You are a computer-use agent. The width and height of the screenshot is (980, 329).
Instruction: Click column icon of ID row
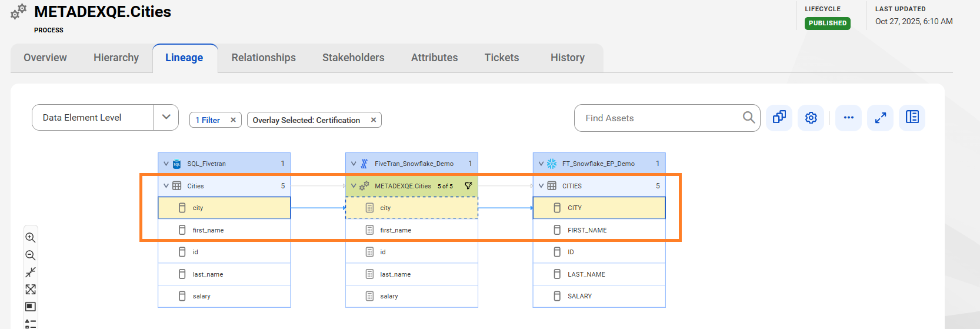pos(557,252)
